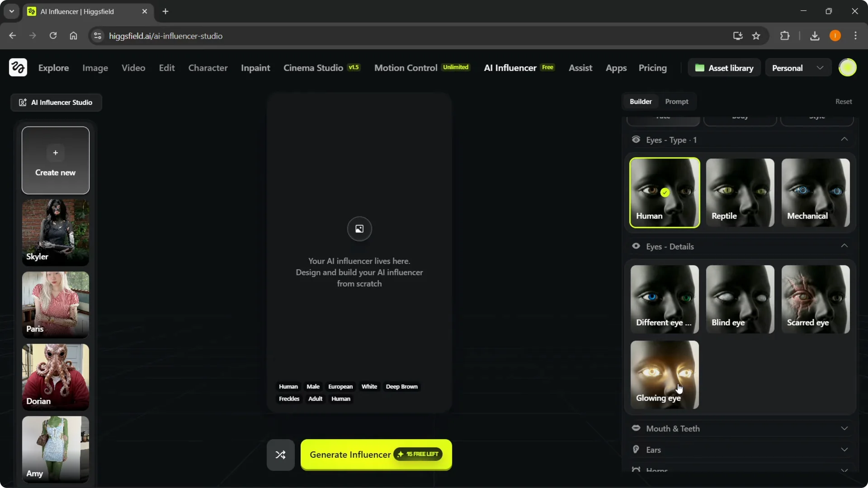Expand the 'Mouth & Teeth' section
Screen dimensions: 868x488
844,428
